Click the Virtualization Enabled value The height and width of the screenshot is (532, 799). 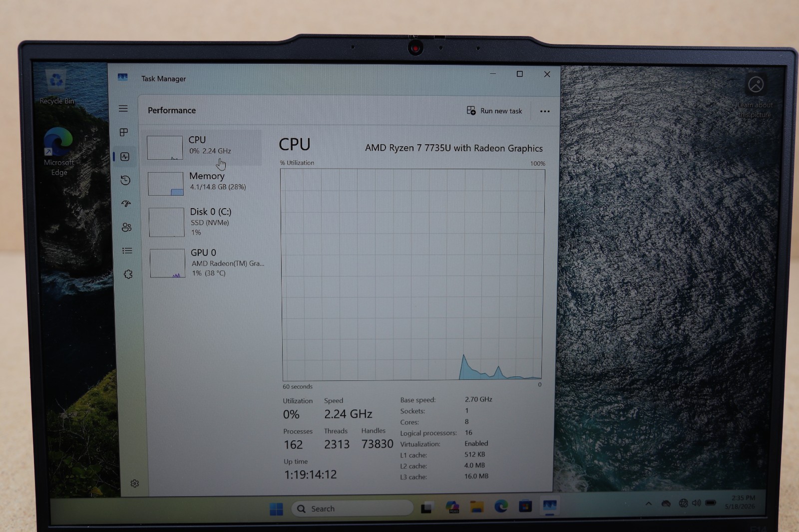coord(476,443)
